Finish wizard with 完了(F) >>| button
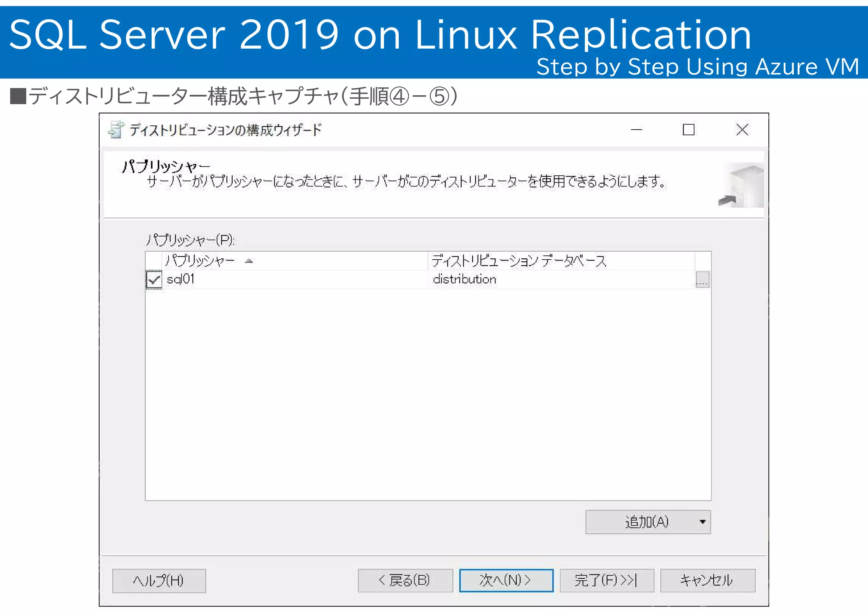Image resolution: width=868 pixels, height=613 pixels. click(x=606, y=580)
